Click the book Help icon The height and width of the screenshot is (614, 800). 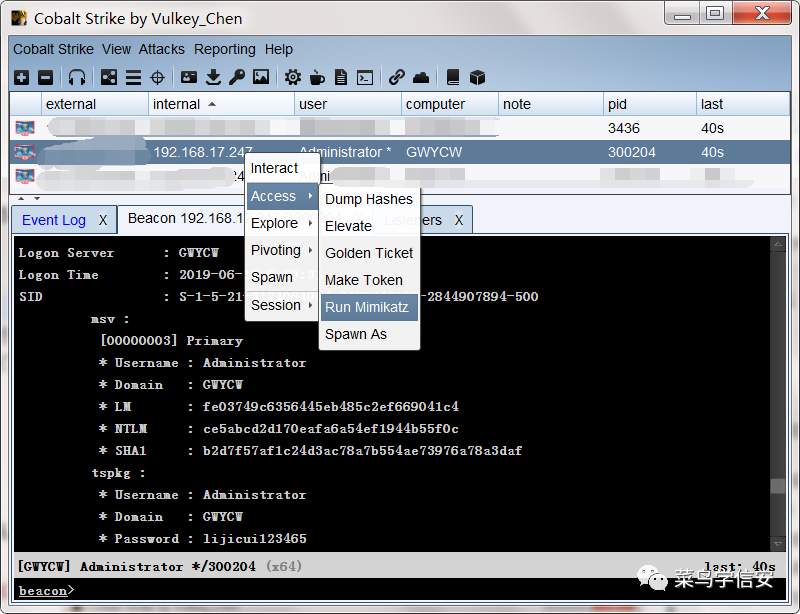pyautogui.click(x=453, y=78)
